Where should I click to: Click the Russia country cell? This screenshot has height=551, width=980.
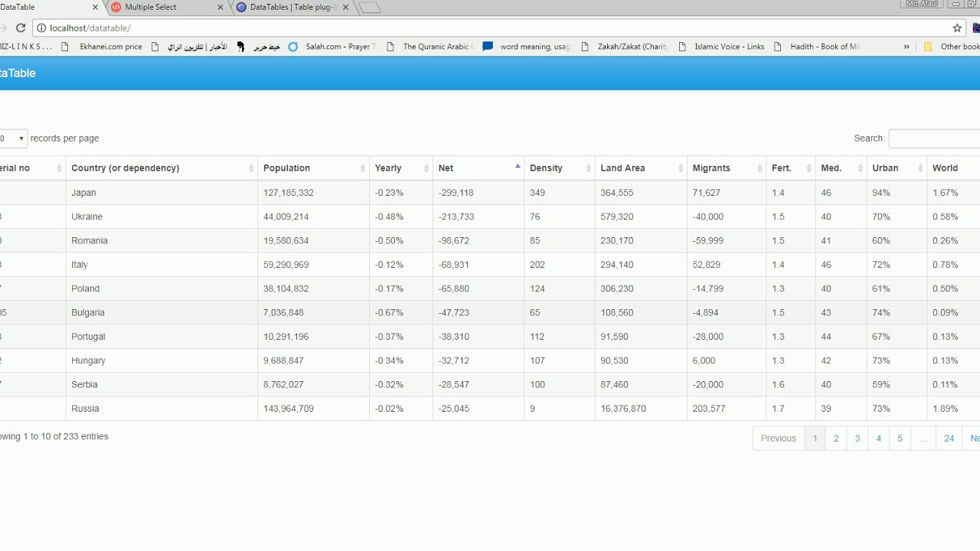(162, 409)
